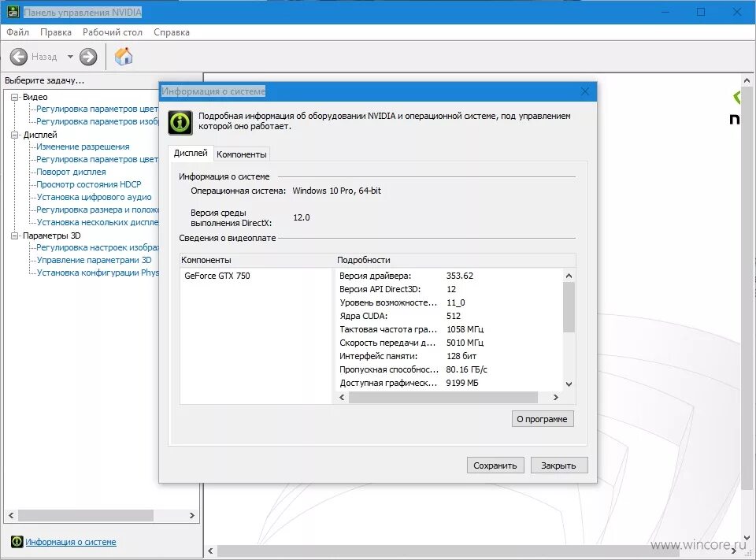Click the 9199 МБ graphics memory value
756x560 pixels.
pyautogui.click(x=462, y=383)
